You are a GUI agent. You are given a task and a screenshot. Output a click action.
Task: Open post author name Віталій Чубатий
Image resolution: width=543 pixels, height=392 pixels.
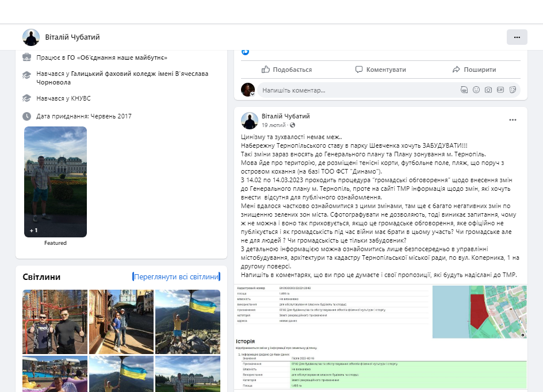pos(286,116)
